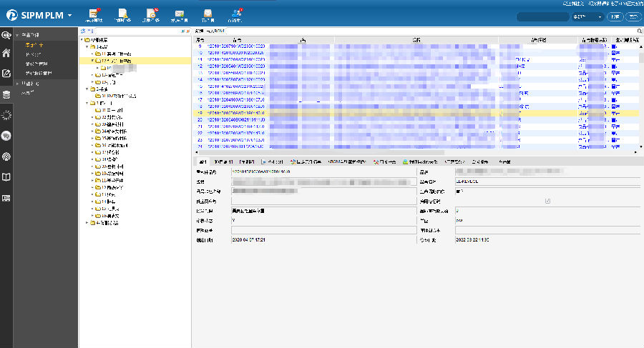The height and width of the screenshot is (348, 644).
Task: Open the envelope mail icon in top toolbar
Action: pos(180,14)
